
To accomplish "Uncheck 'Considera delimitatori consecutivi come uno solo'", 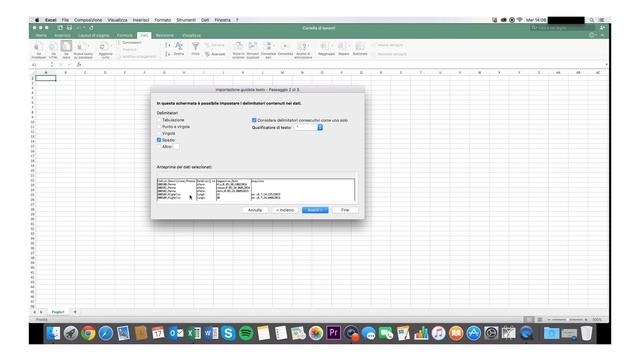I will [254, 120].
